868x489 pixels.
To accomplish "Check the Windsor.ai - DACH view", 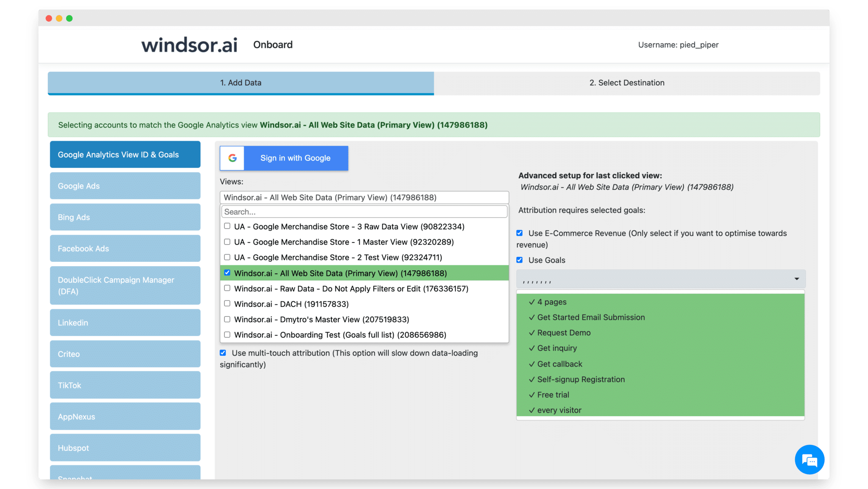I will (227, 303).
